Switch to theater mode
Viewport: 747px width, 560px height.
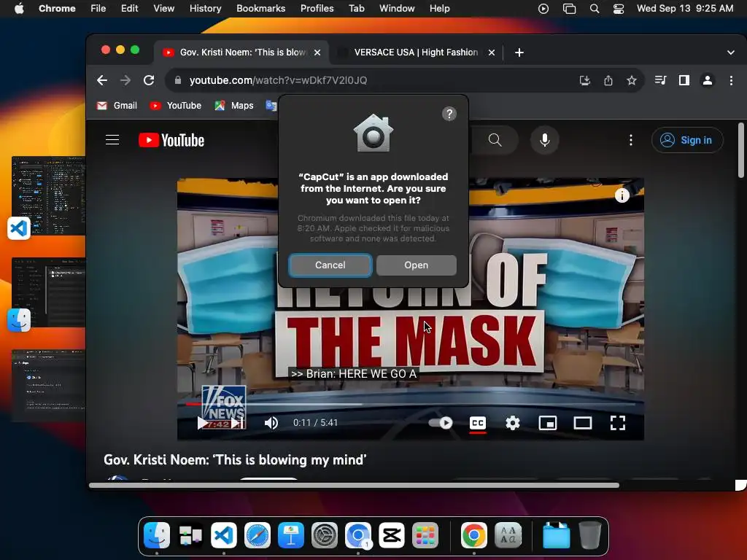click(x=582, y=423)
